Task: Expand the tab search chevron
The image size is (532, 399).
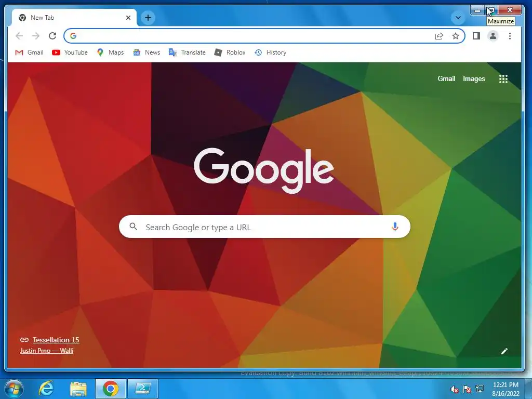Action: pyautogui.click(x=458, y=18)
